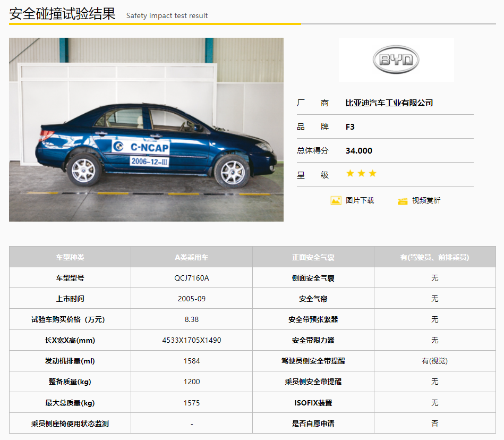The width and height of the screenshot is (504, 440).
Task: Click the second yellow rating star
Action: click(x=361, y=173)
